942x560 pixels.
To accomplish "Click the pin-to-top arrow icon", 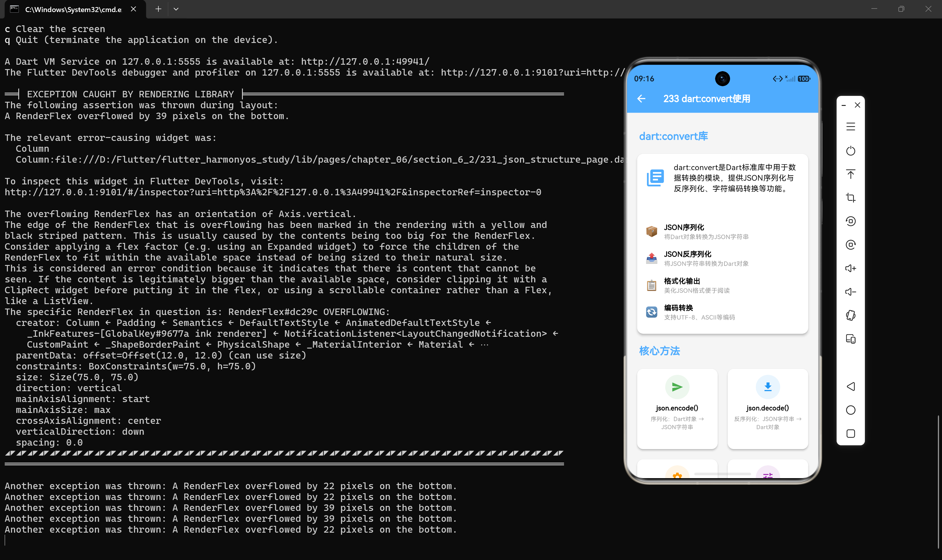I will tap(850, 174).
